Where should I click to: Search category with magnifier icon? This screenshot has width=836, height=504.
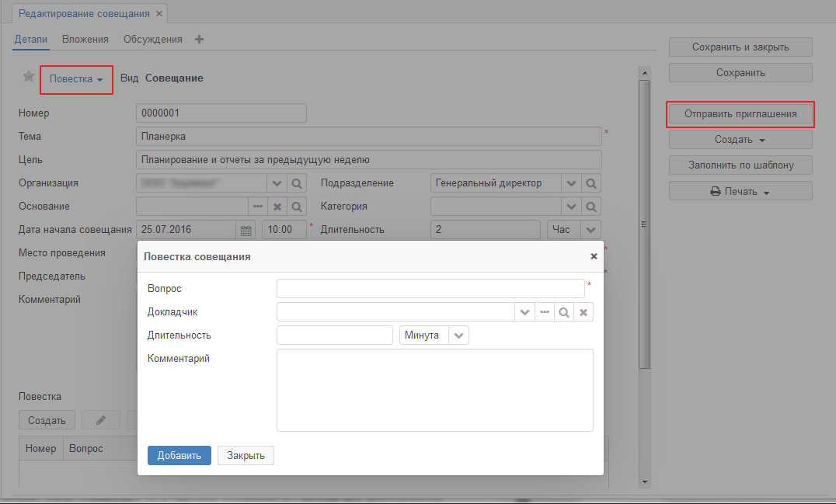coord(591,207)
